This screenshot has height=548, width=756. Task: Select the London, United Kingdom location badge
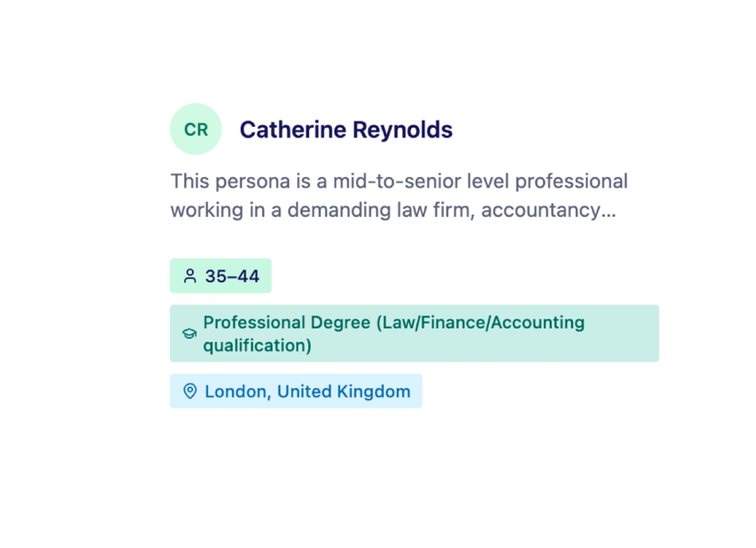tap(295, 391)
